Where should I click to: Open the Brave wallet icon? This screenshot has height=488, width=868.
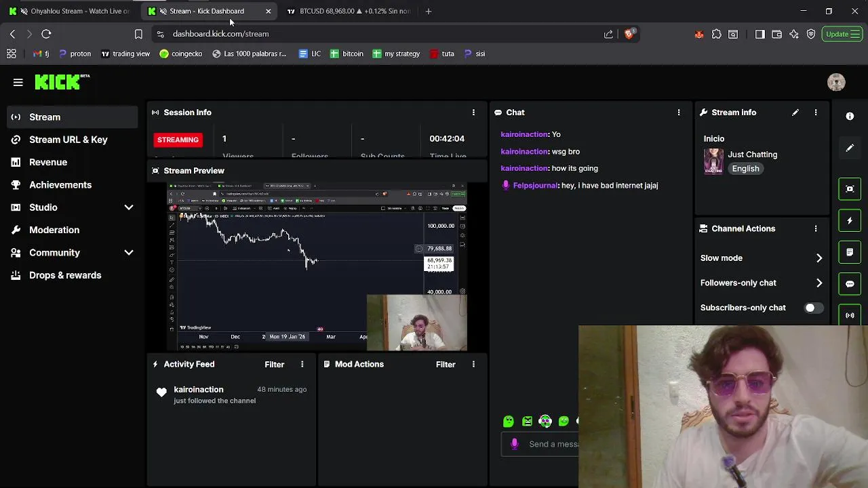776,34
